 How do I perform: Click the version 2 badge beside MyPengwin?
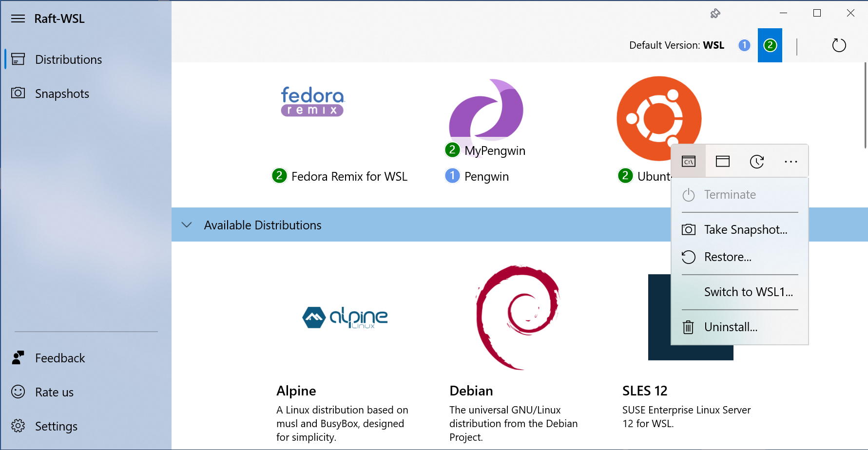point(452,150)
